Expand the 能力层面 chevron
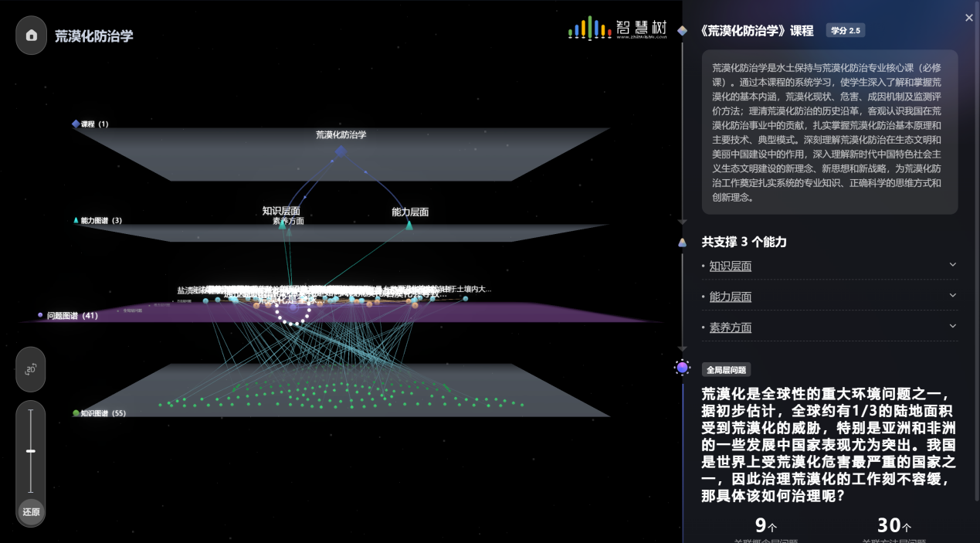Screen dimensions: 980x543 952,296
